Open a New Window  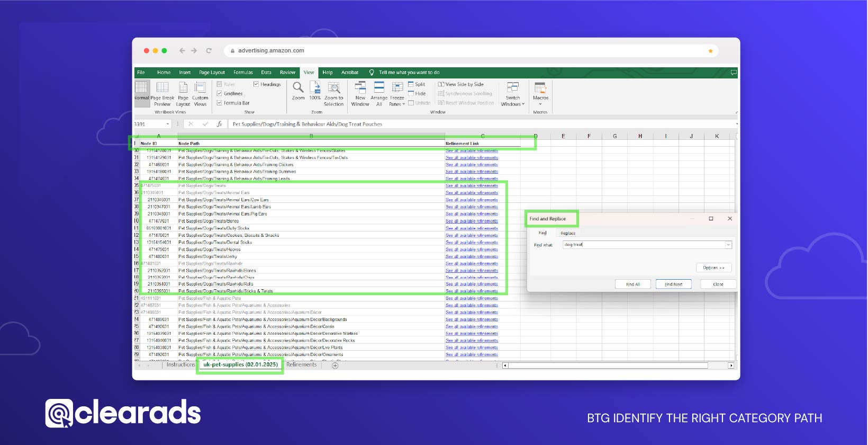click(x=360, y=93)
